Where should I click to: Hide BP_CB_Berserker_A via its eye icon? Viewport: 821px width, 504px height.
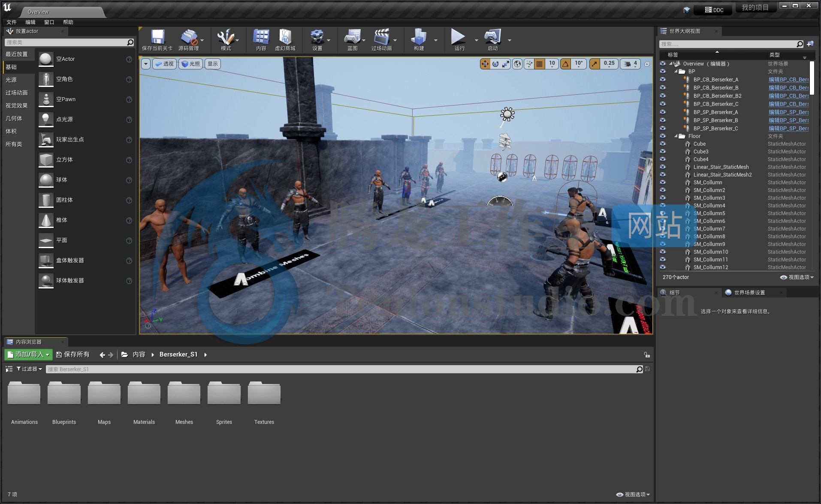(x=663, y=80)
